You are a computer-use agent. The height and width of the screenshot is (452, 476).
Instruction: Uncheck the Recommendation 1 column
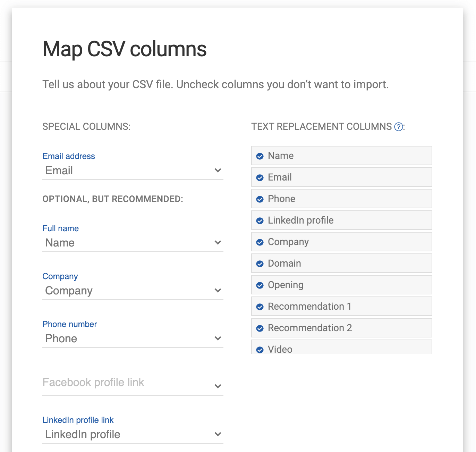click(x=260, y=307)
